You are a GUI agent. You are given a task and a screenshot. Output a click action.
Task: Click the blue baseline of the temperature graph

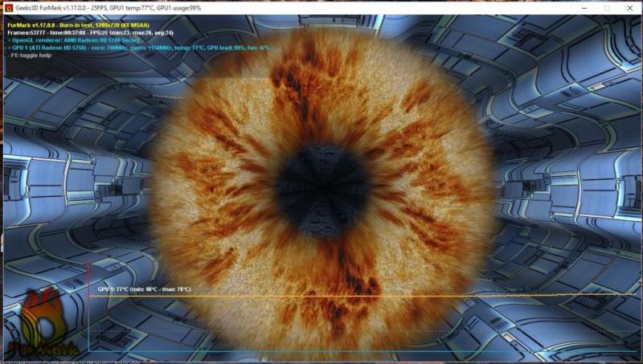321,351
